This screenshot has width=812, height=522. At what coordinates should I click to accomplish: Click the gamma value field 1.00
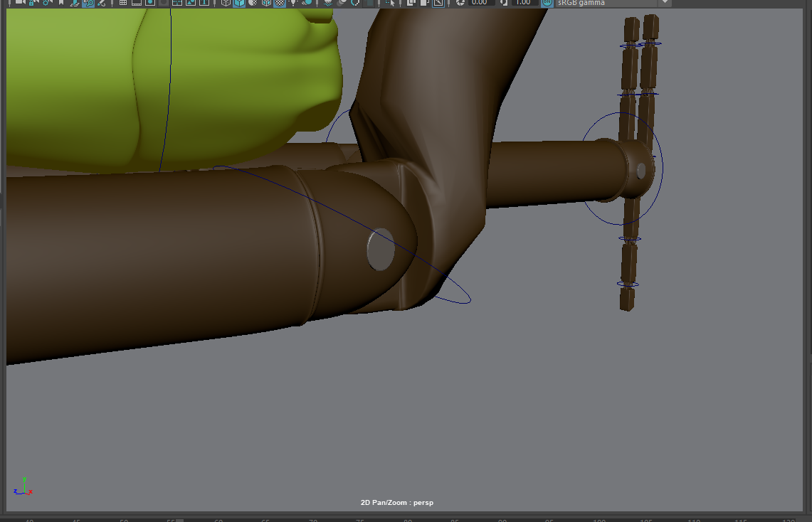tap(524, 3)
